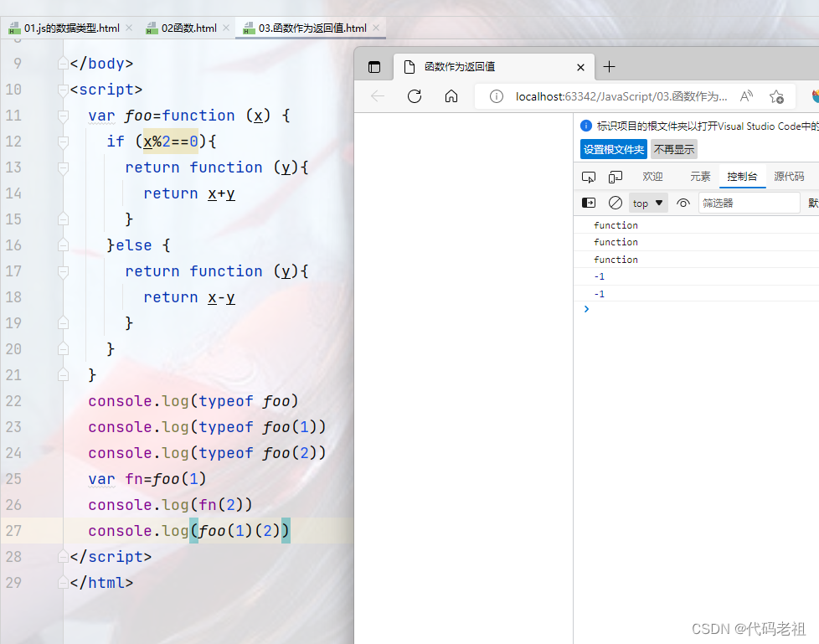819x644 pixels.
Task: Click the console prompt chevron
Action: [x=586, y=309]
